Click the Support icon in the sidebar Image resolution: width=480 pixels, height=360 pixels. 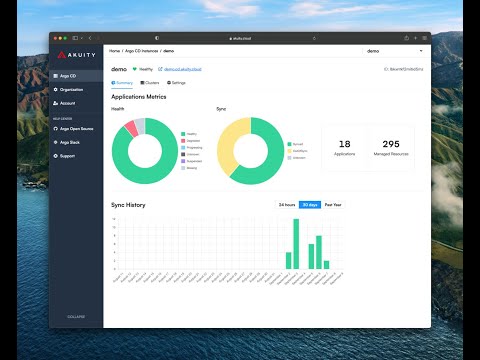click(x=56, y=156)
